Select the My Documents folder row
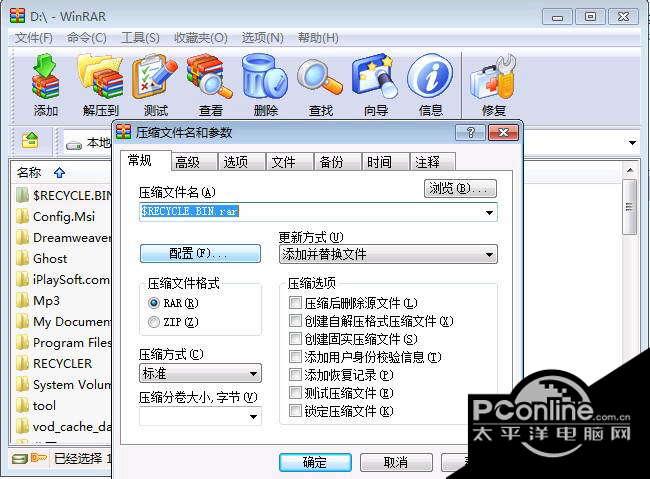Image resolution: width=650 pixels, height=479 pixels. (x=63, y=321)
